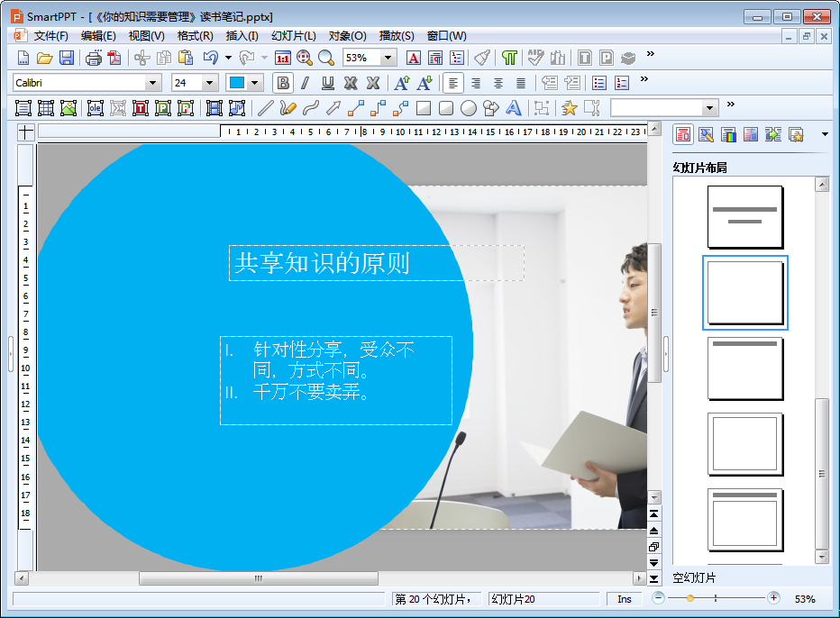The height and width of the screenshot is (618, 840).
Task: Open the 插入(I) menu
Action: 242,36
